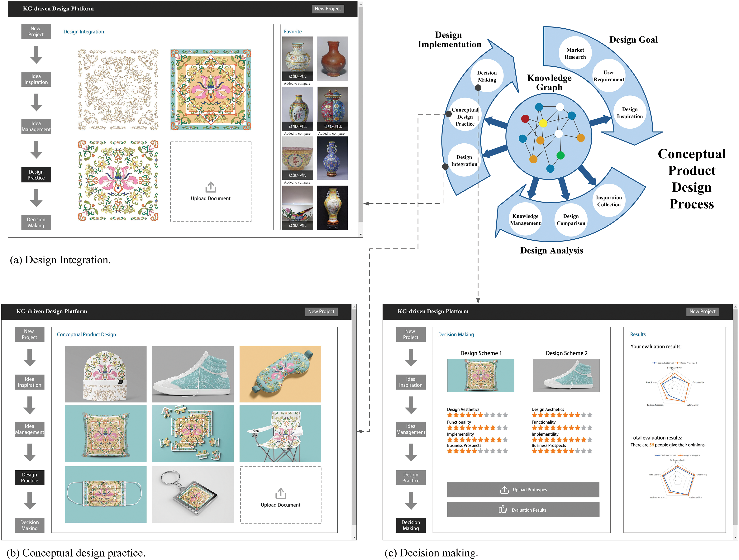
Task: Click the Upload Prototypes upload icon
Action: click(x=504, y=490)
